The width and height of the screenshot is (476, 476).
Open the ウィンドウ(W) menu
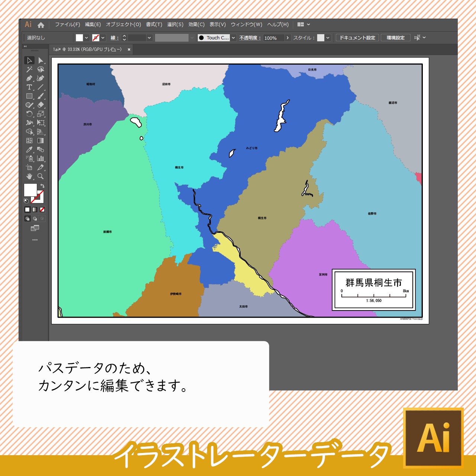(247, 25)
